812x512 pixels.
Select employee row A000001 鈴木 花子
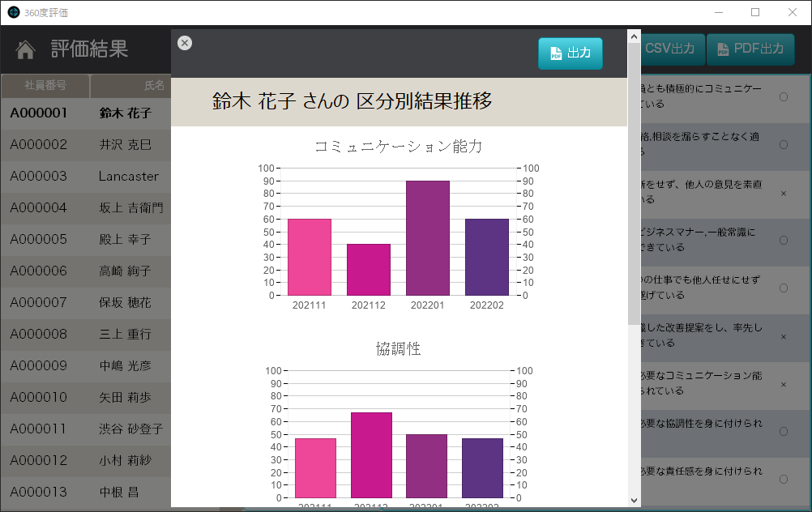pyautogui.click(x=85, y=113)
